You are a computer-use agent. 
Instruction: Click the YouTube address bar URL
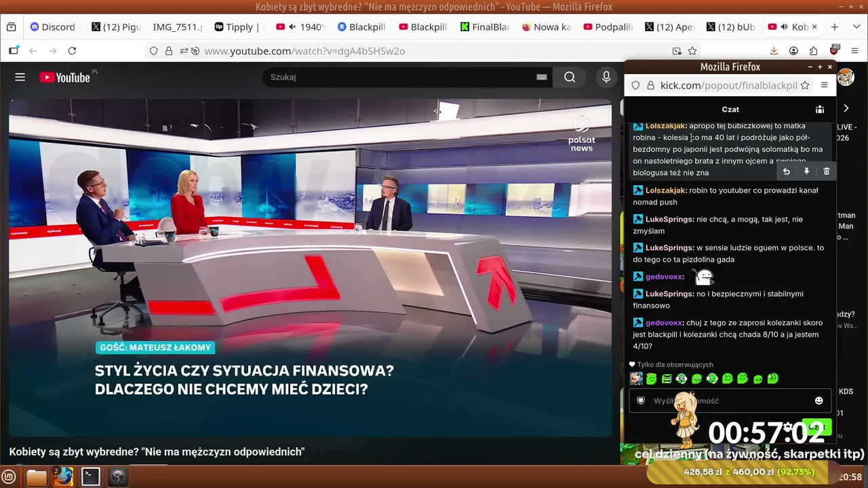[304, 51]
